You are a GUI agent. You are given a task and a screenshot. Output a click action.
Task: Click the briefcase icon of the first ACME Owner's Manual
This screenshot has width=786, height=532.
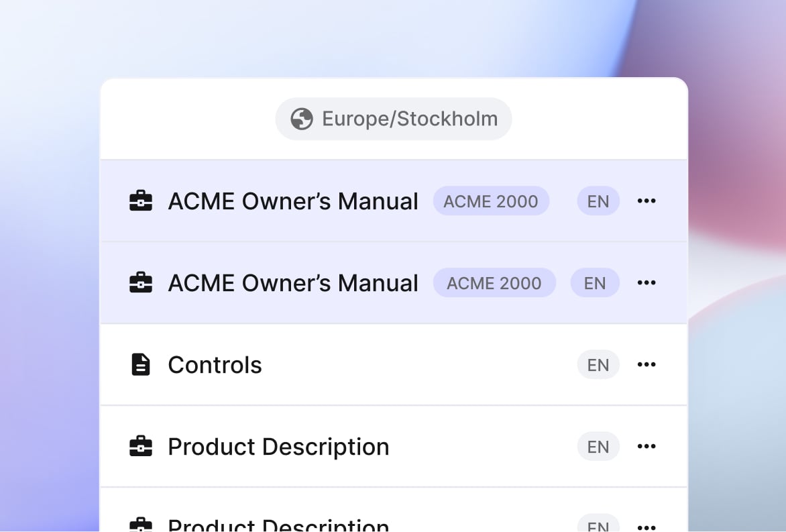141,201
